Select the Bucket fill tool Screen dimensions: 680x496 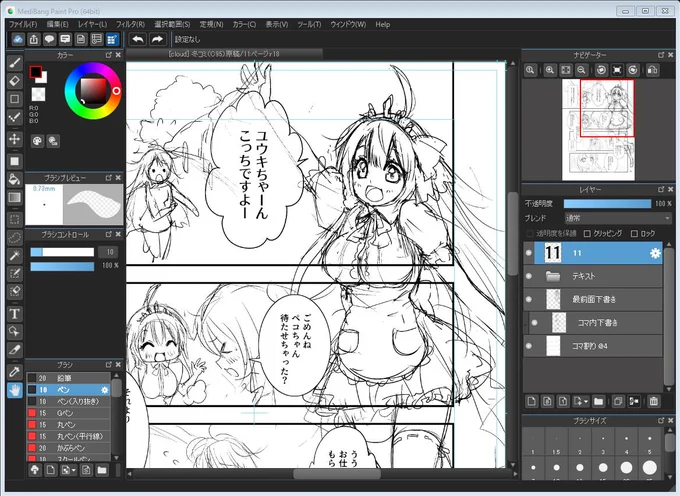pos(14,179)
